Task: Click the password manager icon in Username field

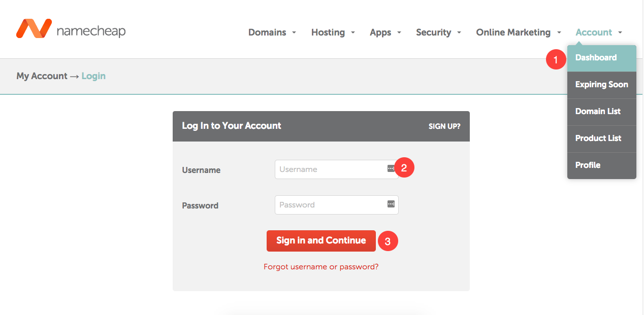Action: point(391,168)
